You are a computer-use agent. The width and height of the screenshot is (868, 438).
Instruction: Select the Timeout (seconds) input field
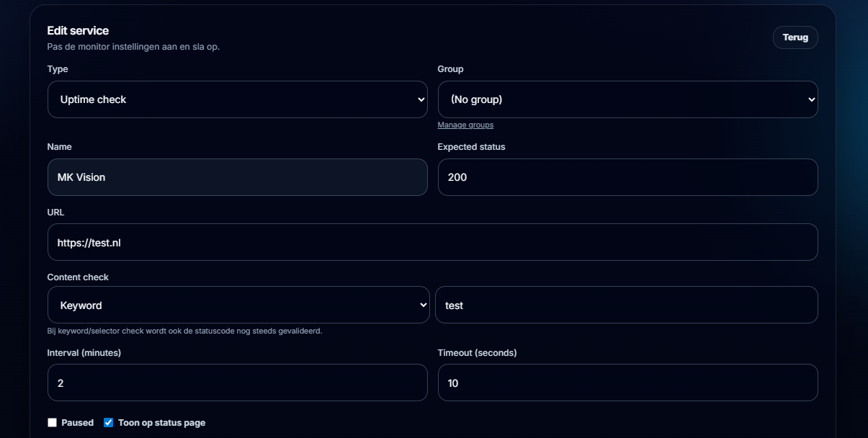(x=627, y=383)
